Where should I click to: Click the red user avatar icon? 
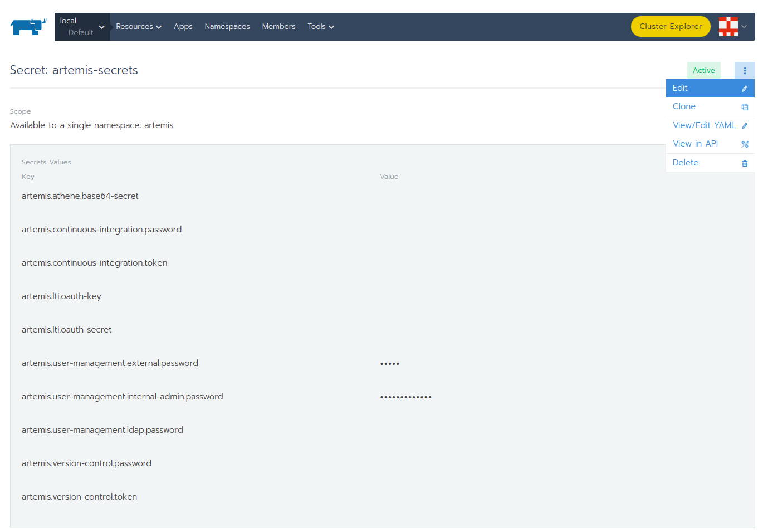[728, 27]
